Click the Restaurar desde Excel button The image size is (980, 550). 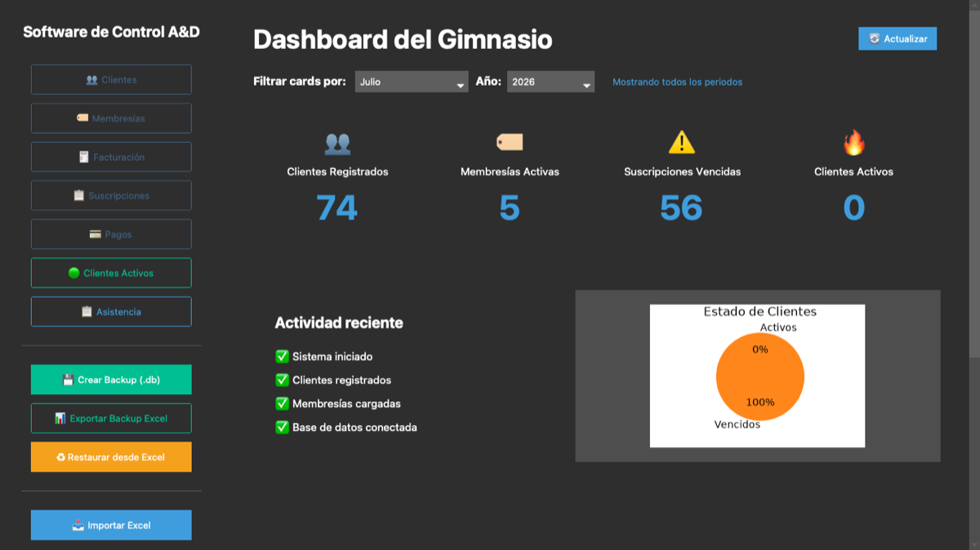(111, 457)
